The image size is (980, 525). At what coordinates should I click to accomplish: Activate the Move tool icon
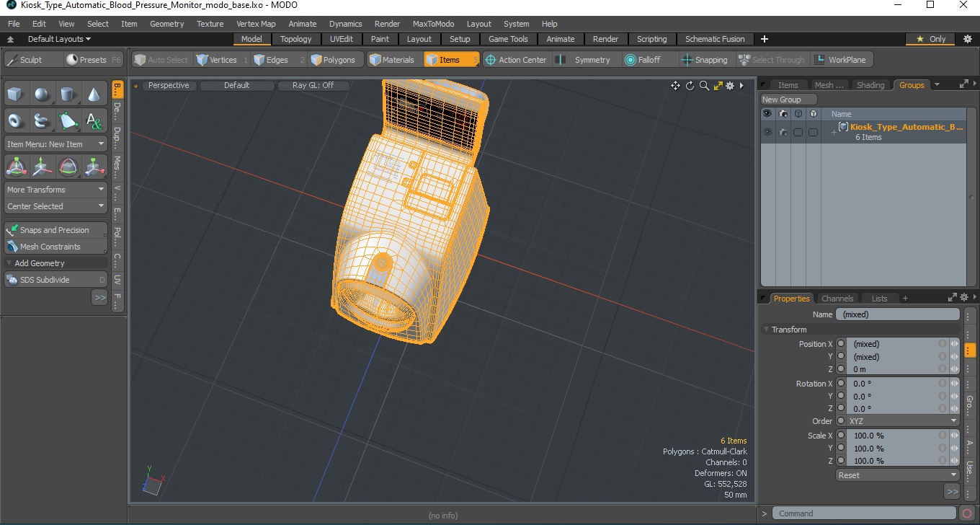coord(43,167)
